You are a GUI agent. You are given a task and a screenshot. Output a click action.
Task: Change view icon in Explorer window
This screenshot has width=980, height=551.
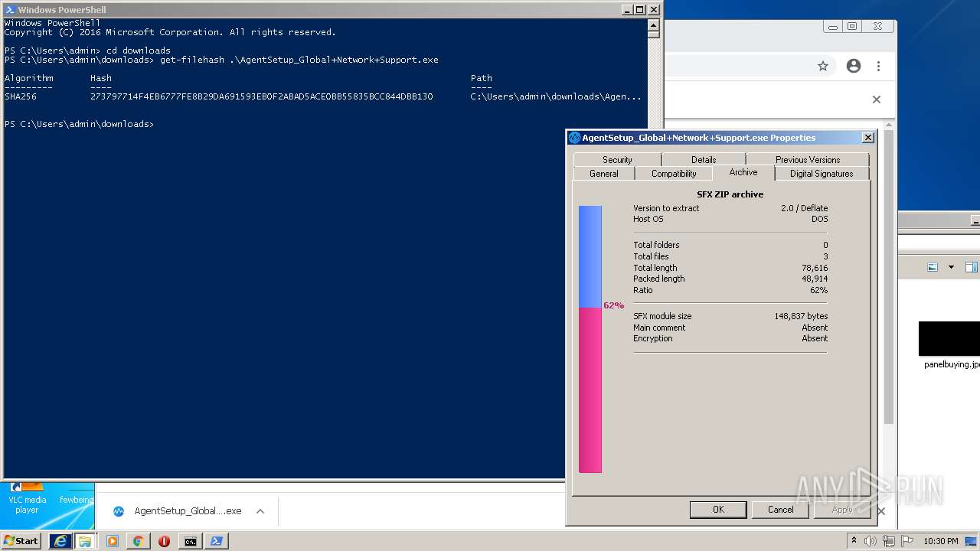click(x=933, y=267)
